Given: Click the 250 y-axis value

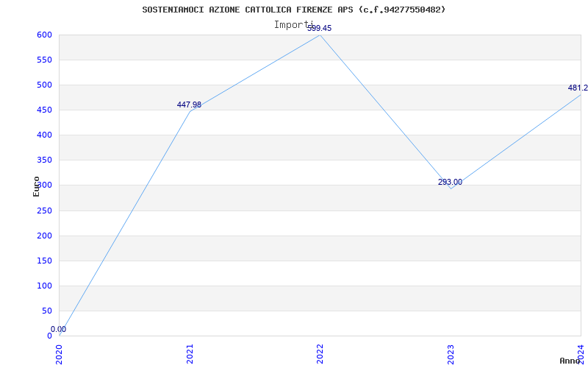Looking at the screenshot, I should coord(44,210).
